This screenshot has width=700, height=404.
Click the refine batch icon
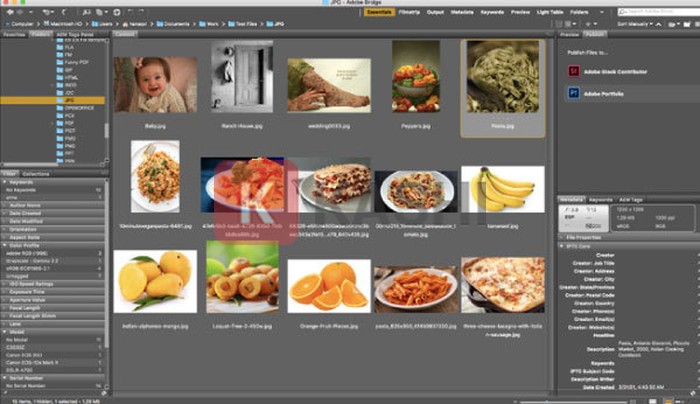pos(100,12)
